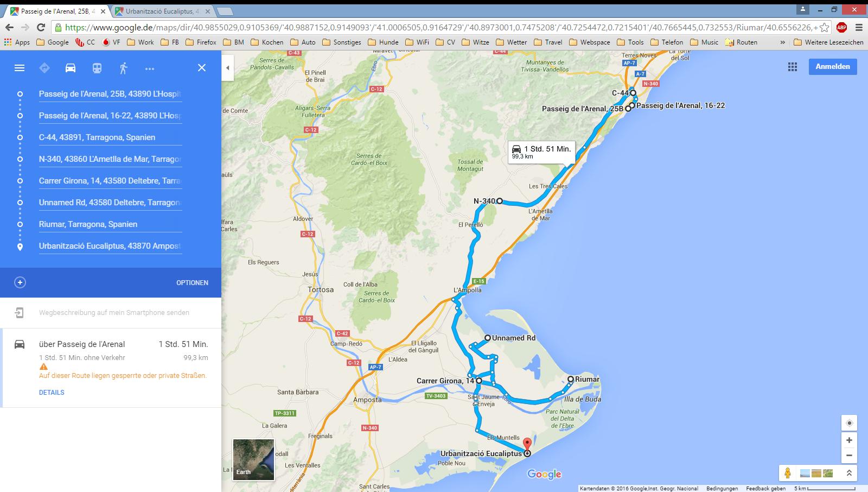
Task: Open Apps bookmarks shortcut
Action: click(x=17, y=42)
